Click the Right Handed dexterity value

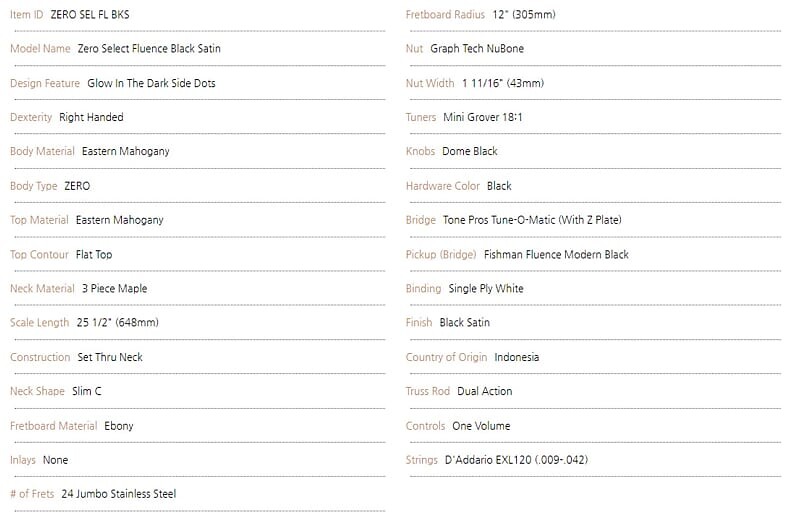91,117
